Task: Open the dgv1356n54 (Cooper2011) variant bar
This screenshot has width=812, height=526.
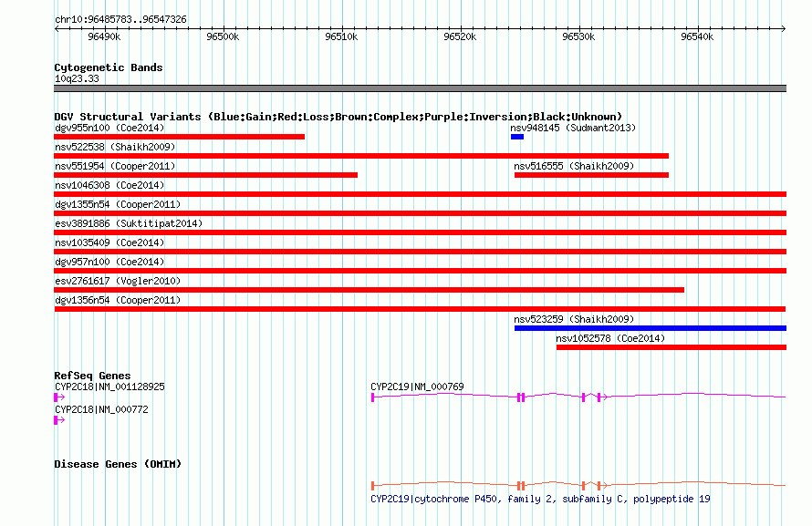Action: (420, 309)
